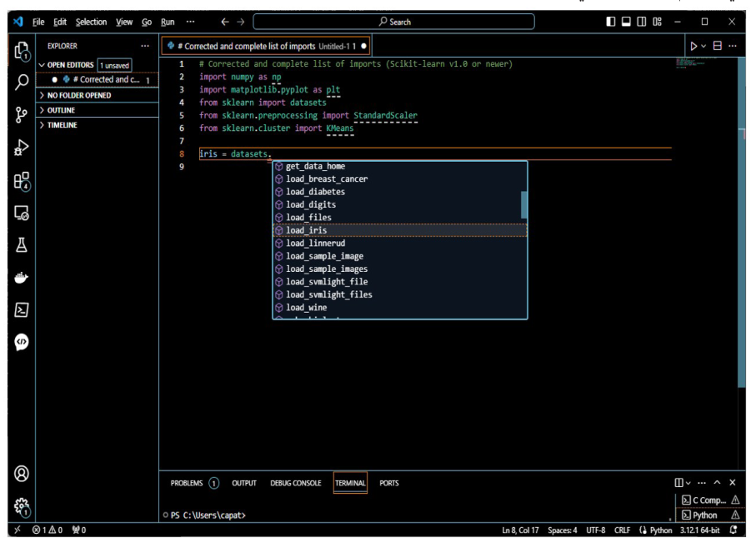
Task: Click the errors and warnings status indicator
Action: 48,530
